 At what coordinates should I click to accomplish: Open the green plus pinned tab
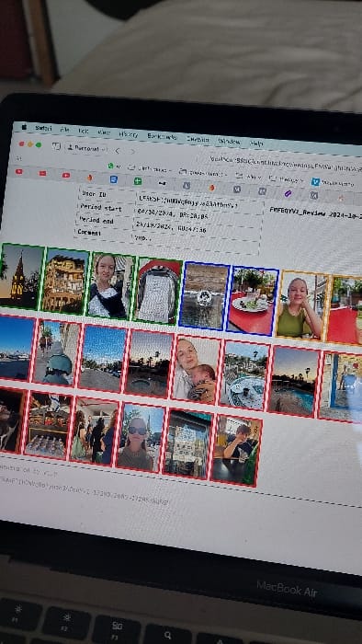coord(138,181)
